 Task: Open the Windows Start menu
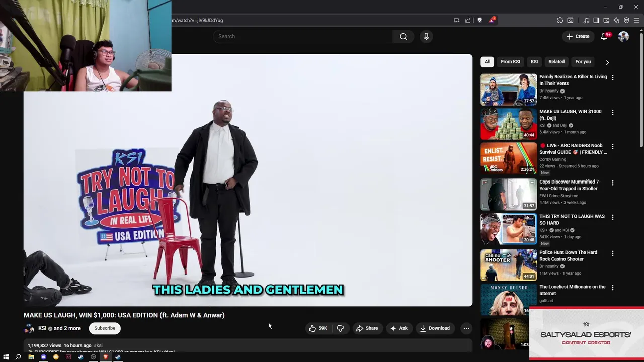point(6,357)
